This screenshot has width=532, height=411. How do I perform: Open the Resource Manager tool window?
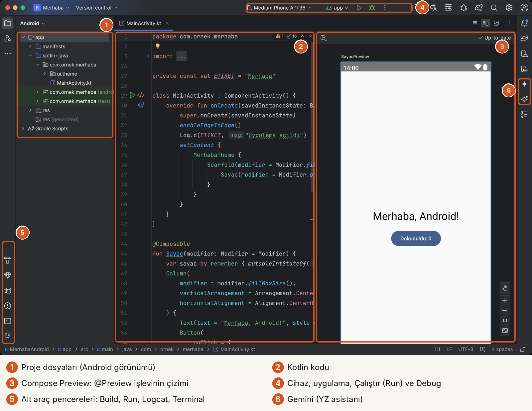pos(8,39)
